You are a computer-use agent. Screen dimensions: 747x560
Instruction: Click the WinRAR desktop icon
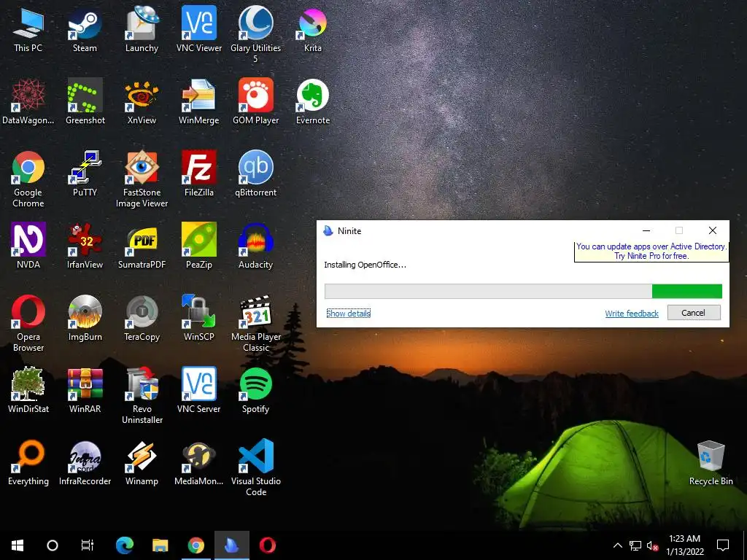85,390
